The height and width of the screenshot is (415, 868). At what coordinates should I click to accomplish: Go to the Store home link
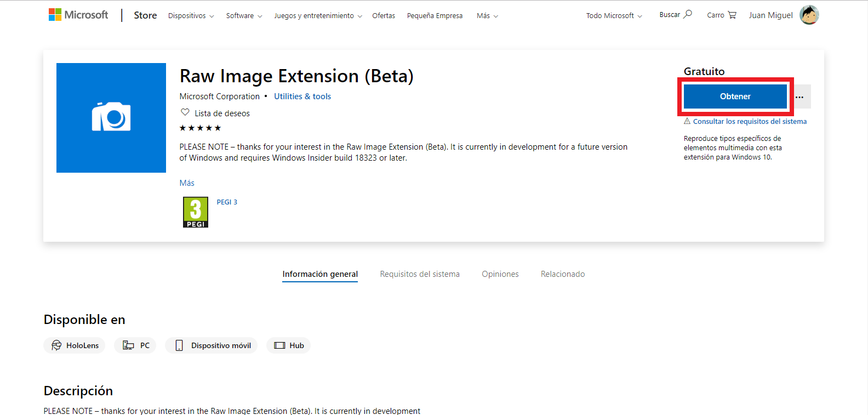[x=145, y=15]
